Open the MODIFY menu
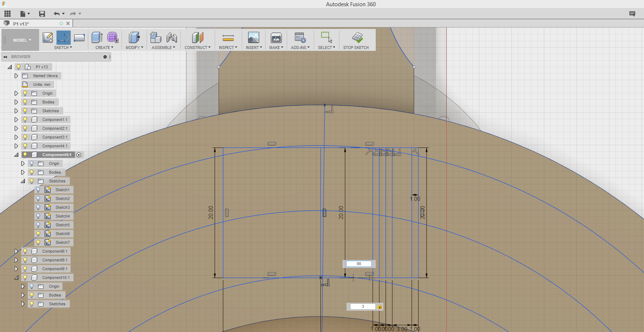Screen dimensions: 644x332 [134, 48]
